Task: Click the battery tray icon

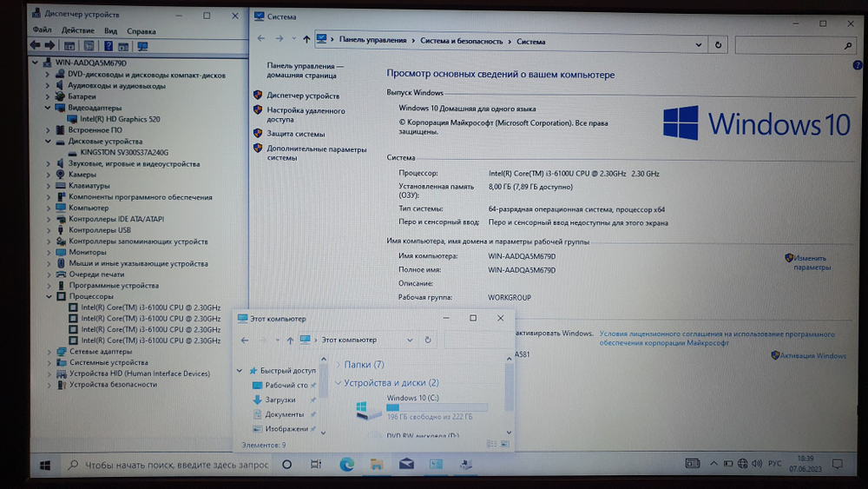Action: pos(728,463)
